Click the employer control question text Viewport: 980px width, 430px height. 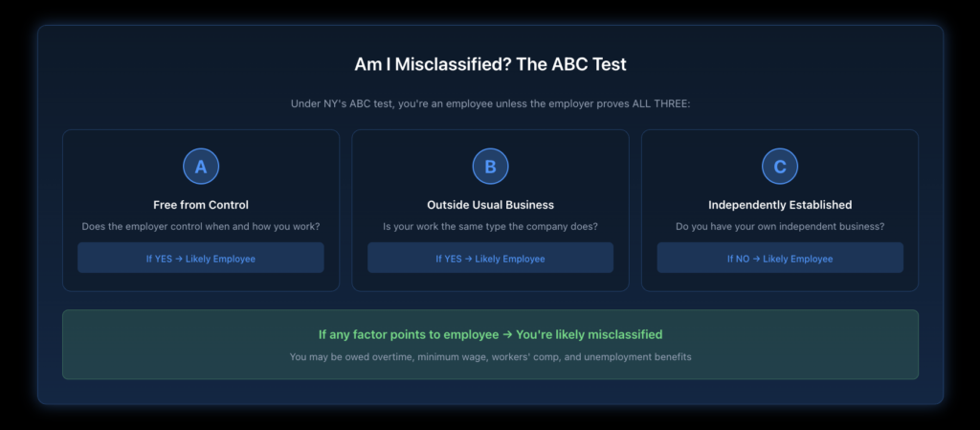click(x=201, y=227)
